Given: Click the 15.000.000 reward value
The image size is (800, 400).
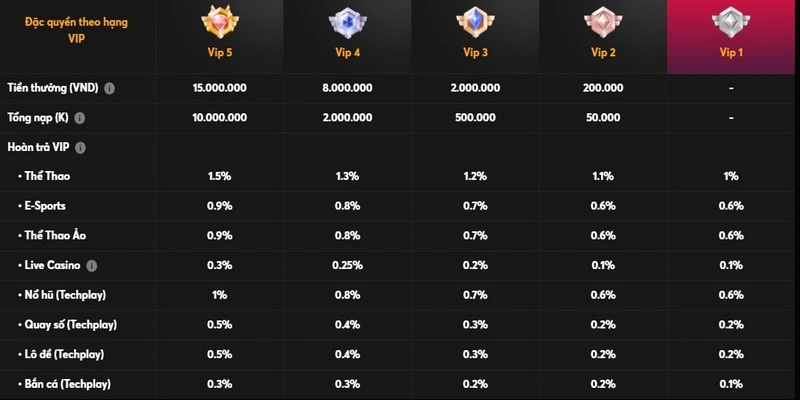Looking at the screenshot, I should tap(219, 88).
